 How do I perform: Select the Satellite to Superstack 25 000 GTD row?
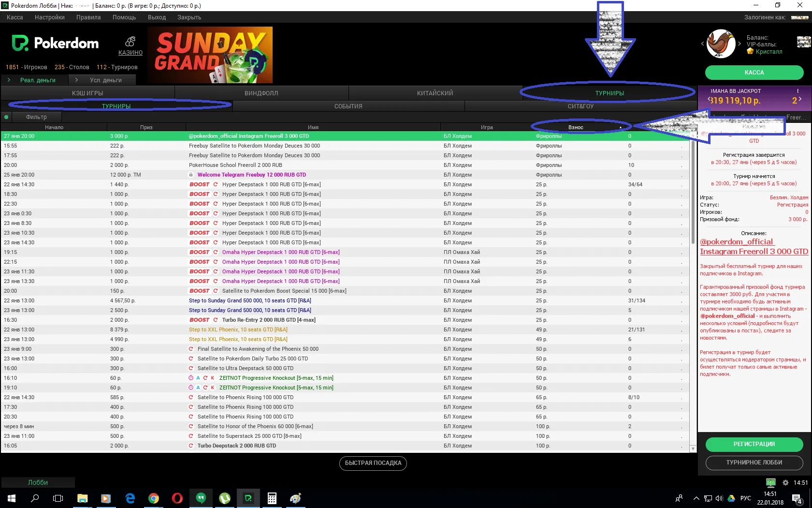345,436
